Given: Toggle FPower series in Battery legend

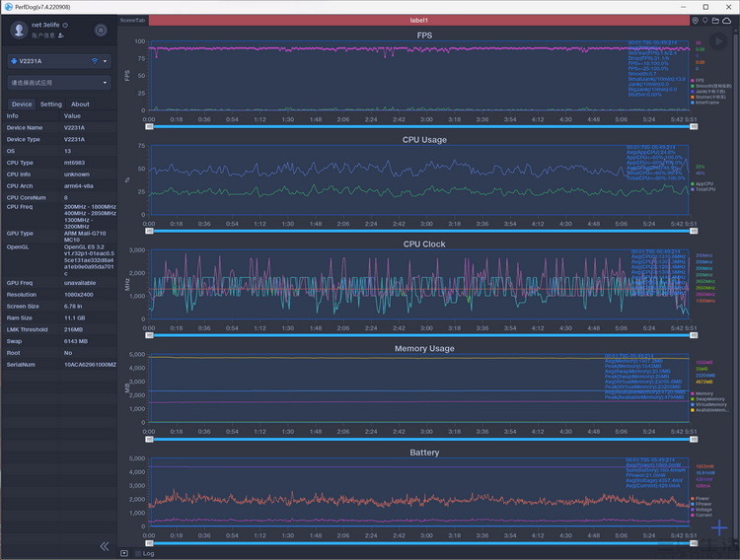Looking at the screenshot, I should [x=702, y=504].
